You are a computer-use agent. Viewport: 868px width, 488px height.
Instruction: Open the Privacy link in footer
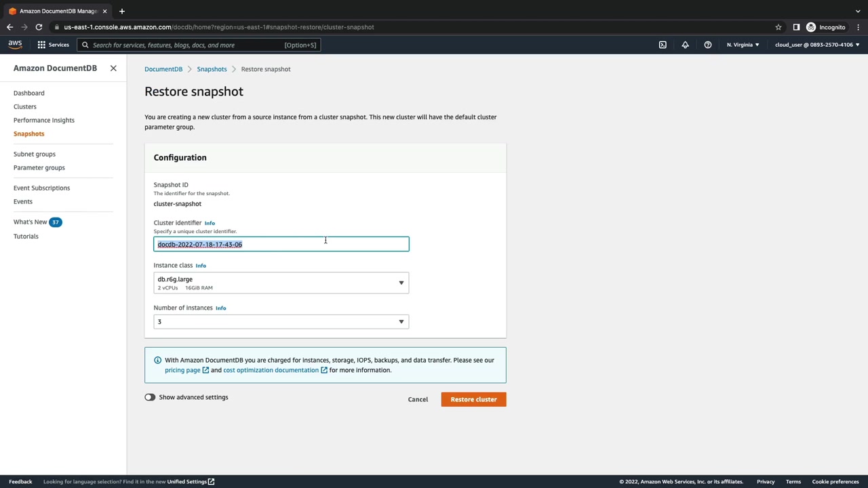(766, 482)
